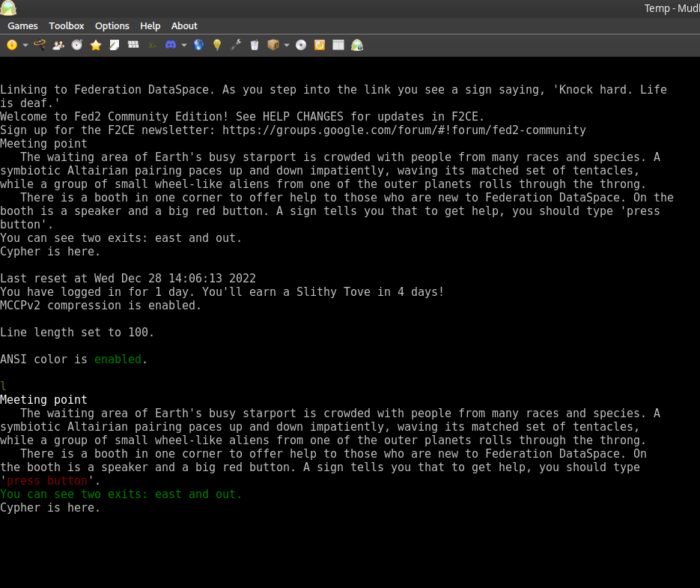Image resolution: width=700 pixels, height=588 pixels.
Task: Click the red 'press button' text
Action: pos(46,481)
